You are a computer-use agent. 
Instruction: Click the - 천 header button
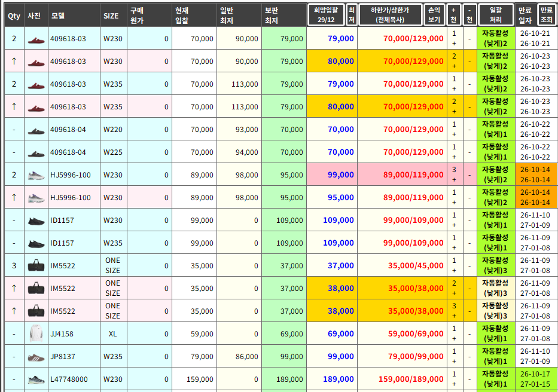click(x=469, y=15)
